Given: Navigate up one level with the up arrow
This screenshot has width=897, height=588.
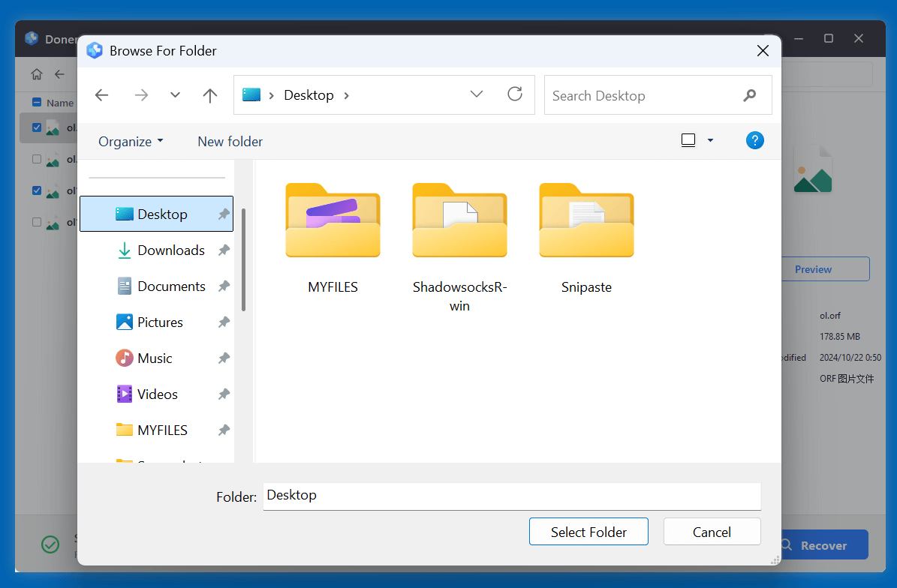Looking at the screenshot, I should click(210, 94).
